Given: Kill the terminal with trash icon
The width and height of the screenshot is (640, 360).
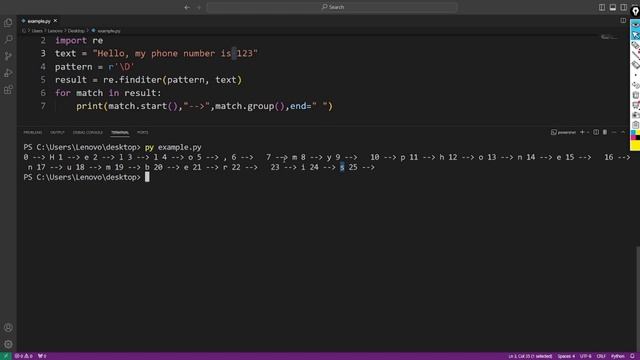Looking at the screenshot, I should point(605,132).
